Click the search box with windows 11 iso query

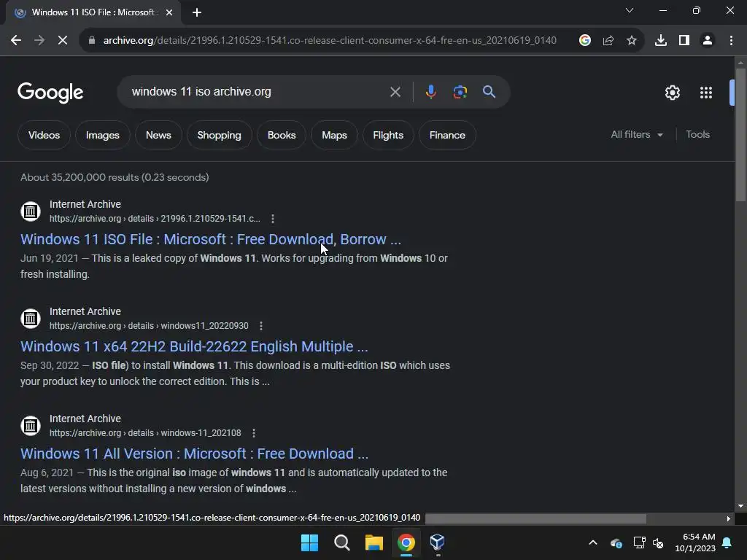(x=258, y=92)
